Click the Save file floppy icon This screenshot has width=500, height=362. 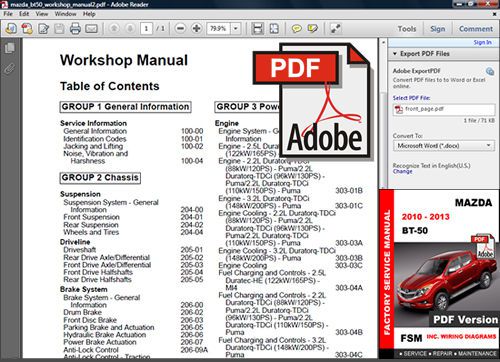[x=59, y=29]
